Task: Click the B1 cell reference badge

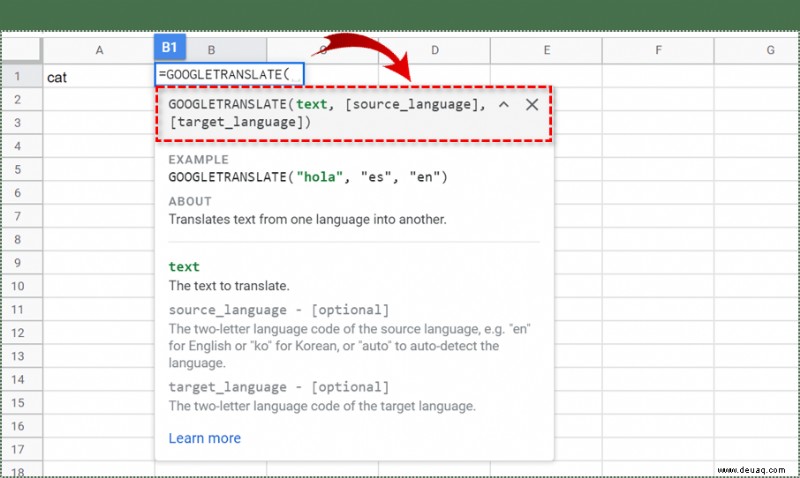Action: 169,47
